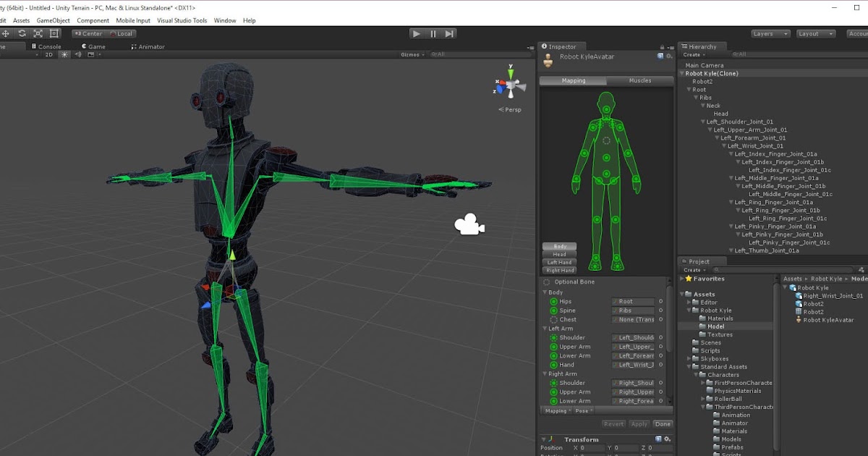Toggle 2D scene view mode
Screen dimensions: 868x456
coord(49,54)
